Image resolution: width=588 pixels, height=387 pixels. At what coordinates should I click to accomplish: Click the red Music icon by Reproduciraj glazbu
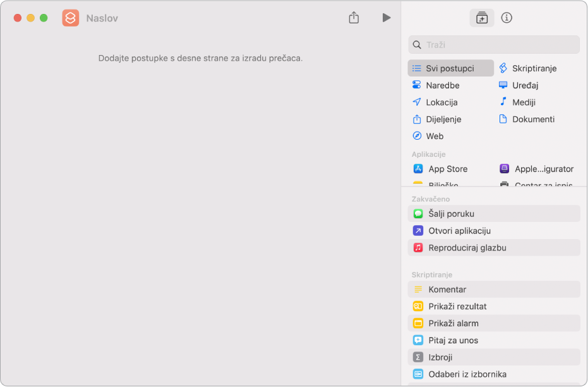[418, 248]
